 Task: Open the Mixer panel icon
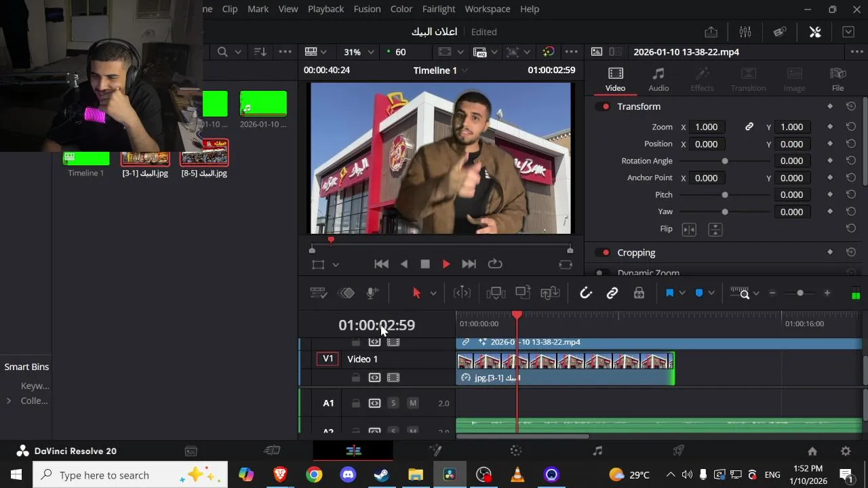(745, 32)
